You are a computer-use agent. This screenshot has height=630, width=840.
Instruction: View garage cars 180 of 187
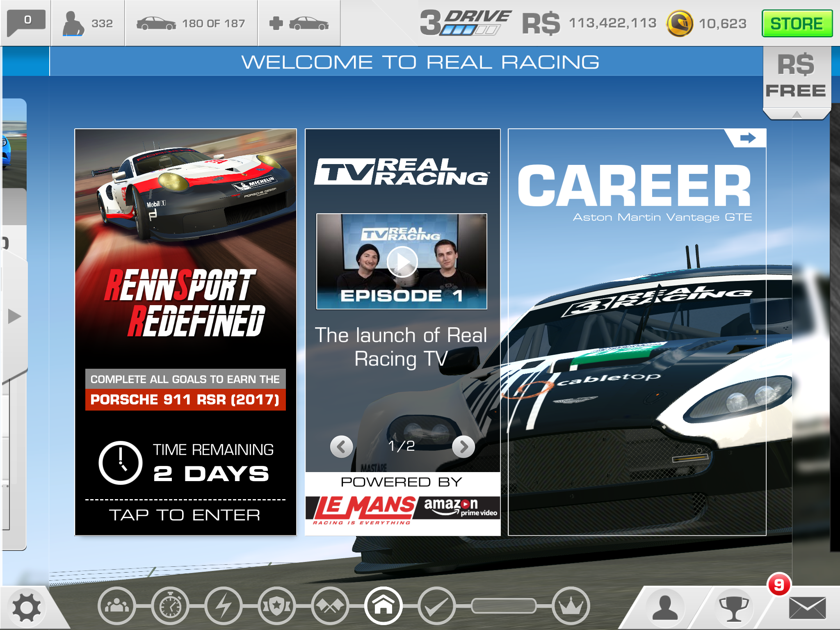pyautogui.click(x=191, y=23)
